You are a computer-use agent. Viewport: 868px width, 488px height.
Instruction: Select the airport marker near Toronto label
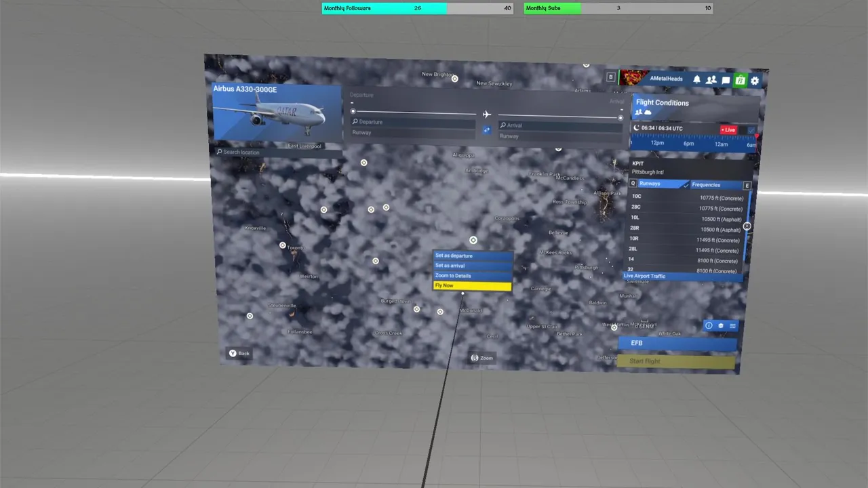282,245
